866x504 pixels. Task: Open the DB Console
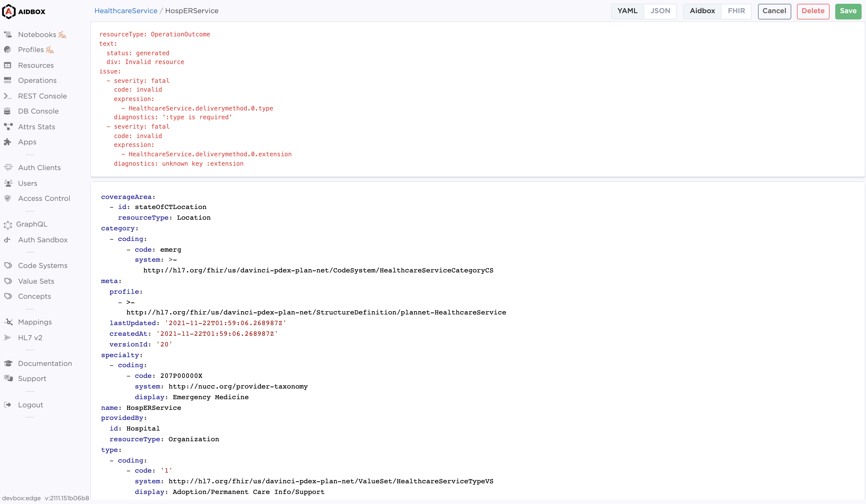click(x=39, y=111)
